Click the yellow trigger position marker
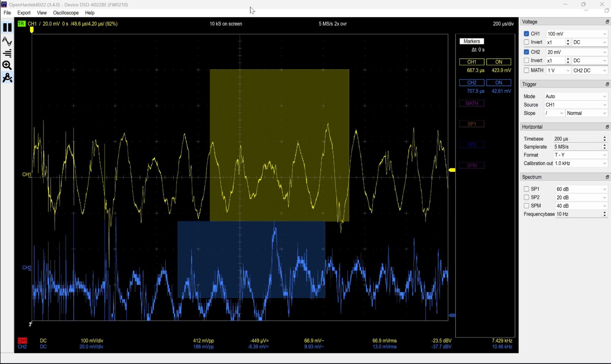Image resolution: width=611 pixels, height=364 pixels. (x=31, y=30)
